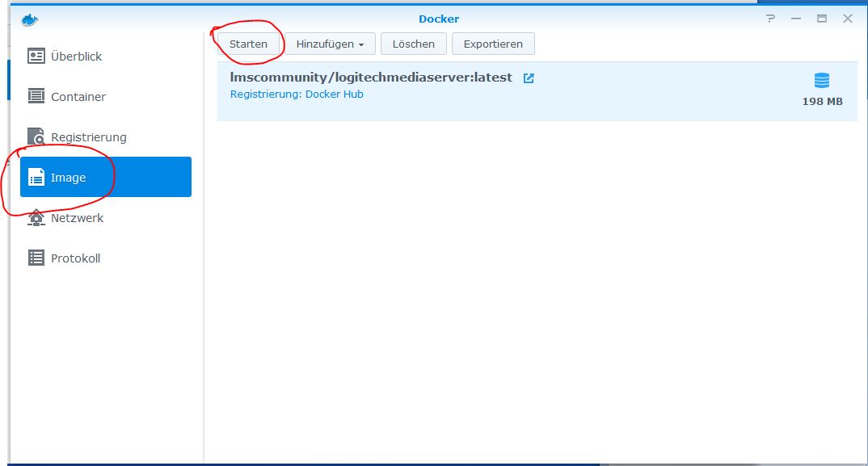Expand the Hinzufügen options arrow

click(360, 44)
